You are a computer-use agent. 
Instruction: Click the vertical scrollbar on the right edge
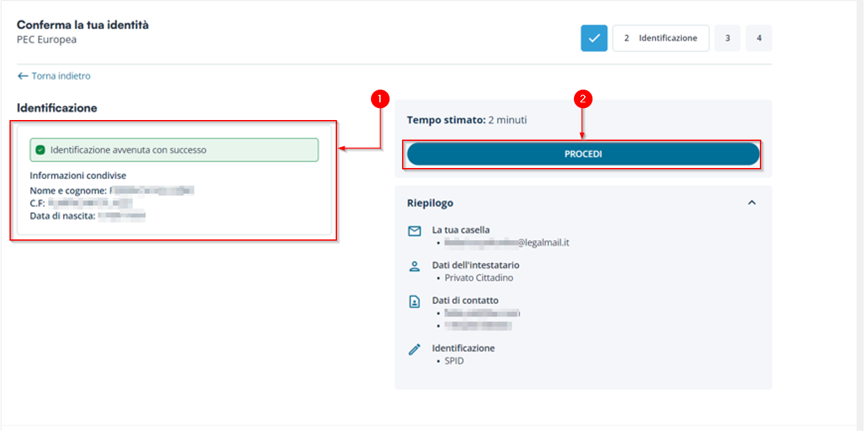(862, 215)
